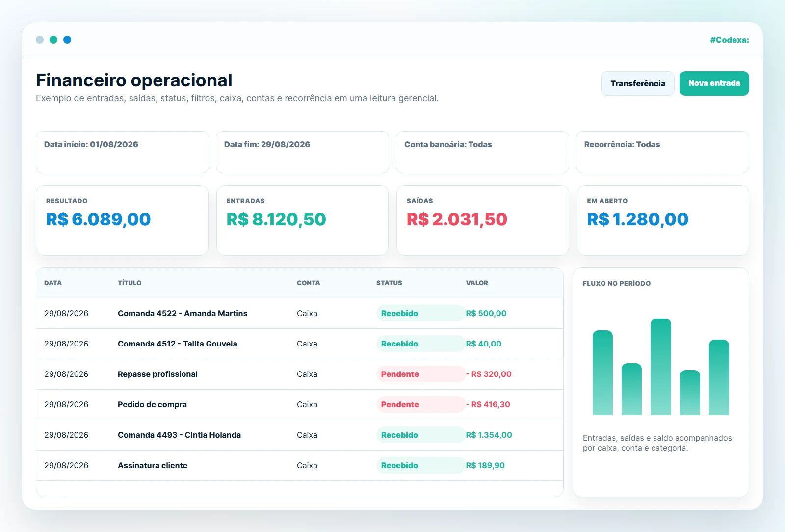Click date of Comanda 4522 row
785x532 pixels.
66,314
